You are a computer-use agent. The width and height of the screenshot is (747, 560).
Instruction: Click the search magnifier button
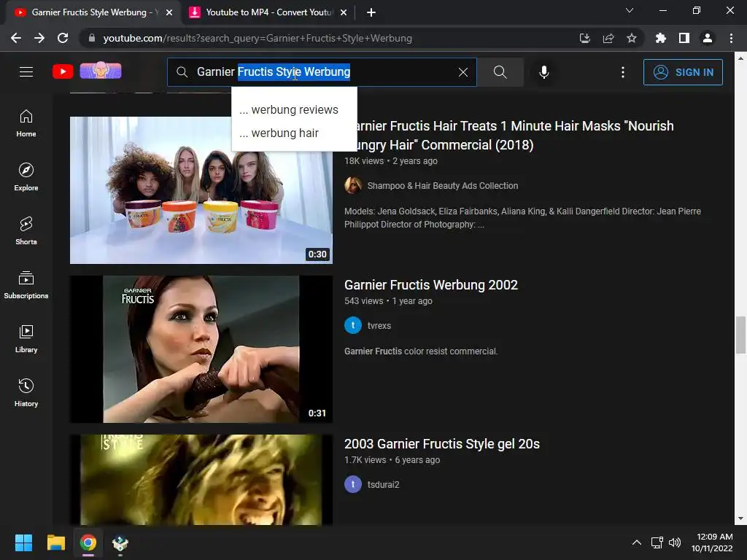tap(500, 72)
